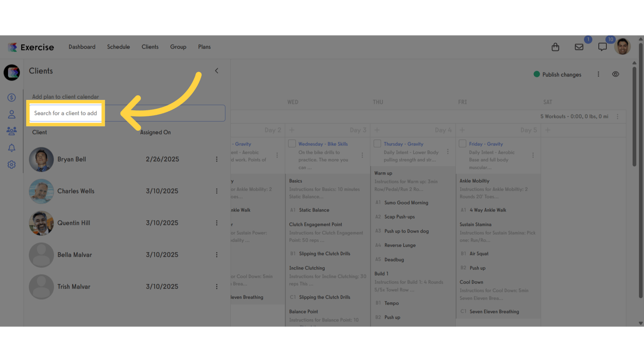Select the clients person icon in sidebar

(x=11, y=114)
